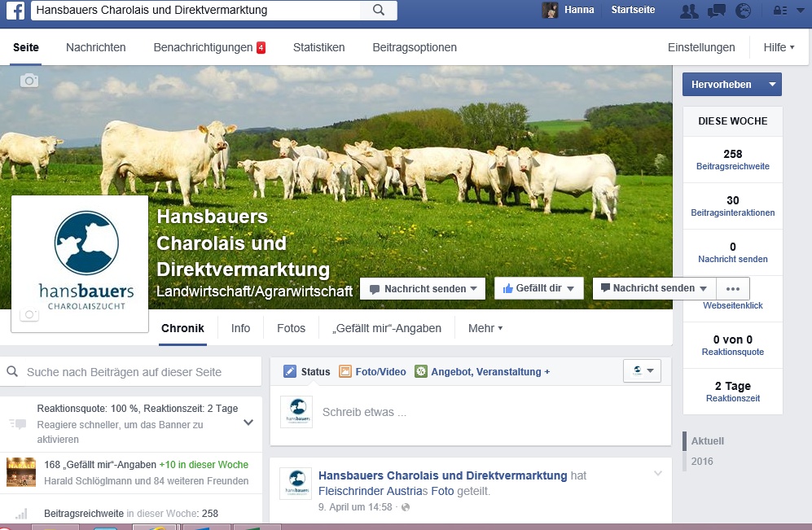Open the messages chat bubbles icon
The width and height of the screenshot is (812, 530).
coord(716,11)
